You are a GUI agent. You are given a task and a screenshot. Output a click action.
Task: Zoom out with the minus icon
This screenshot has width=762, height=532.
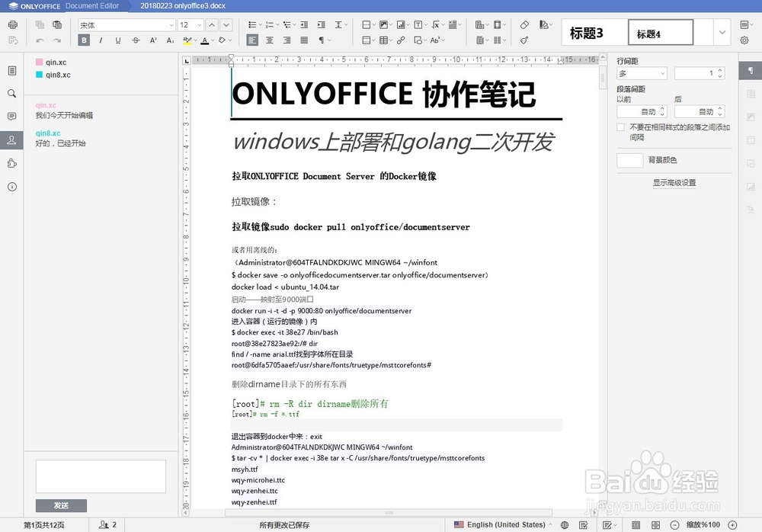click(674, 525)
